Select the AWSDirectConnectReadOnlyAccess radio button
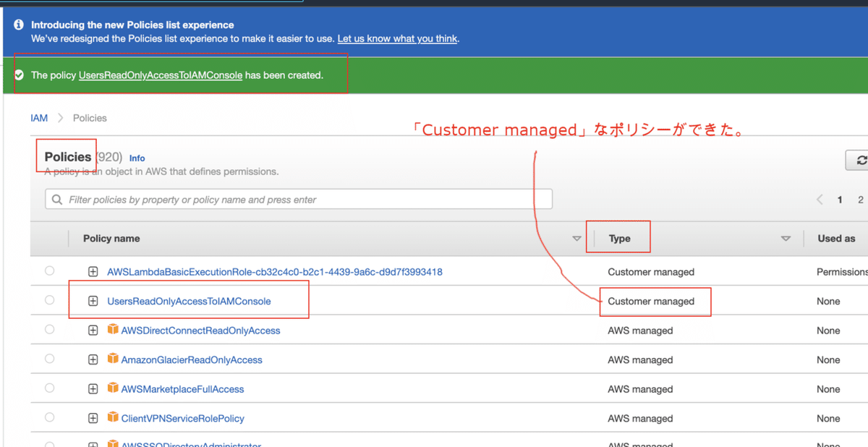The width and height of the screenshot is (868, 447). click(49, 330)
